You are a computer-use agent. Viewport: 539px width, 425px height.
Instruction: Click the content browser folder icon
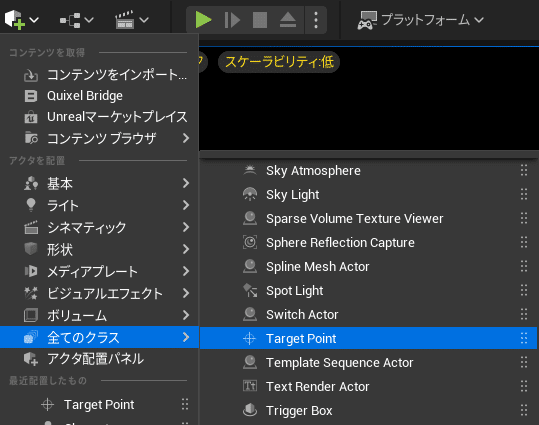pos(31,138)
